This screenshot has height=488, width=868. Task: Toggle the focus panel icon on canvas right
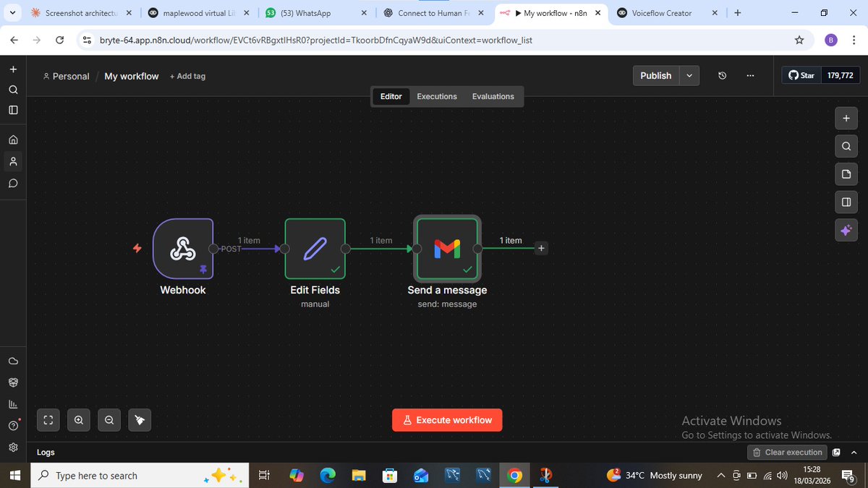pos(846,202)
